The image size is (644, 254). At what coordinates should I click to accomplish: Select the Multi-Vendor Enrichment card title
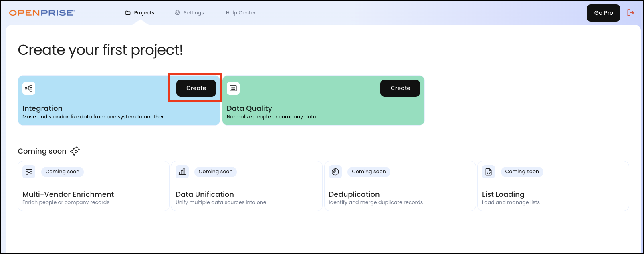(68, 194)
